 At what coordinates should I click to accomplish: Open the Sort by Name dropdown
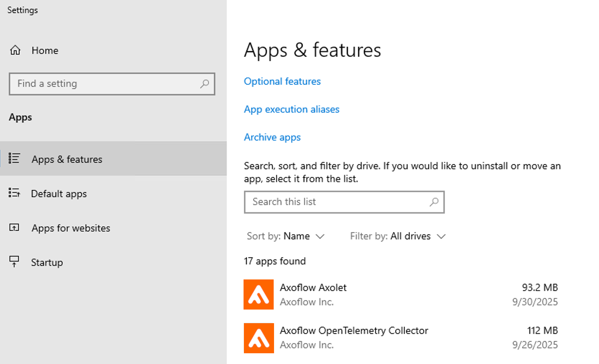(286, 236)
